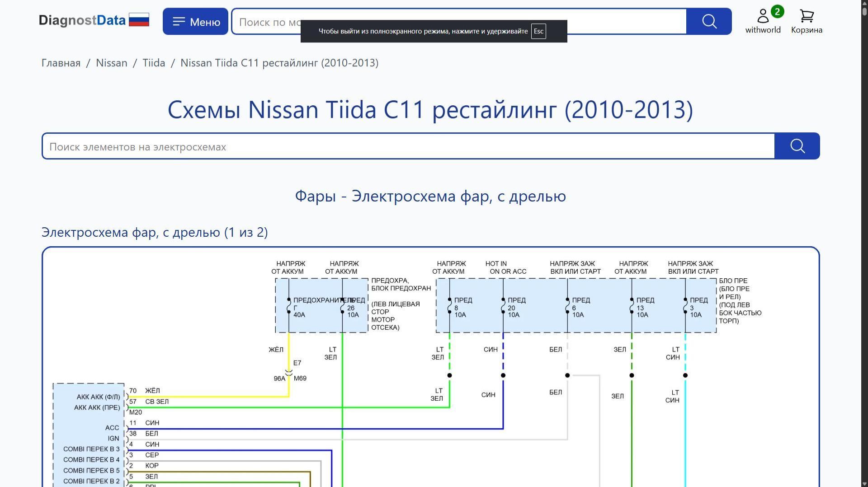Click COMBI ПЕРЕК В 3 label

coord(91,449)
